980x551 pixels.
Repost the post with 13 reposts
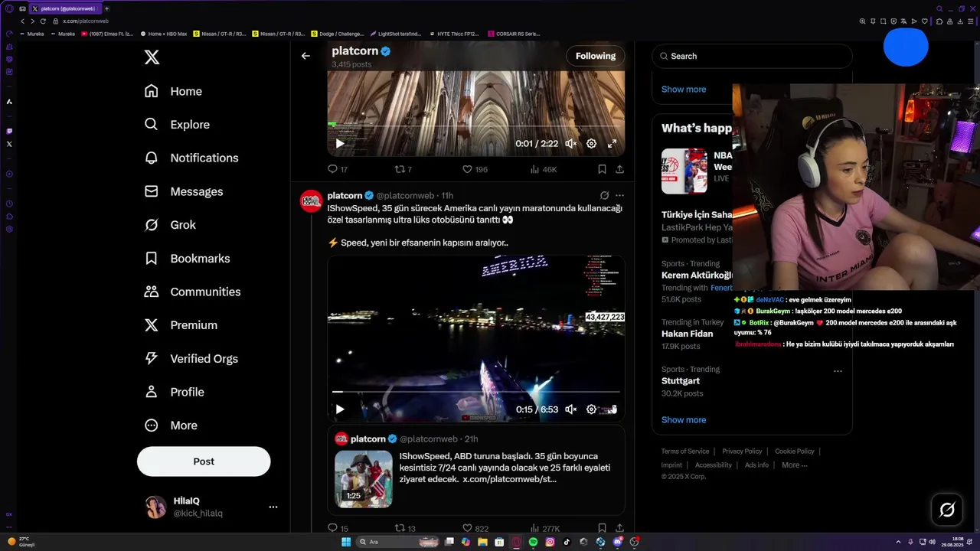coord(404,528)
